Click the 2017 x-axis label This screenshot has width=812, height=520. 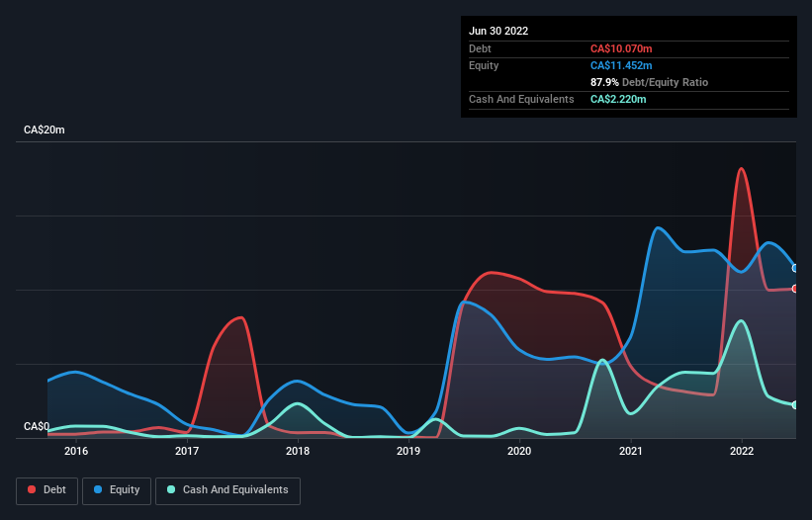click(x=187, y=451)
